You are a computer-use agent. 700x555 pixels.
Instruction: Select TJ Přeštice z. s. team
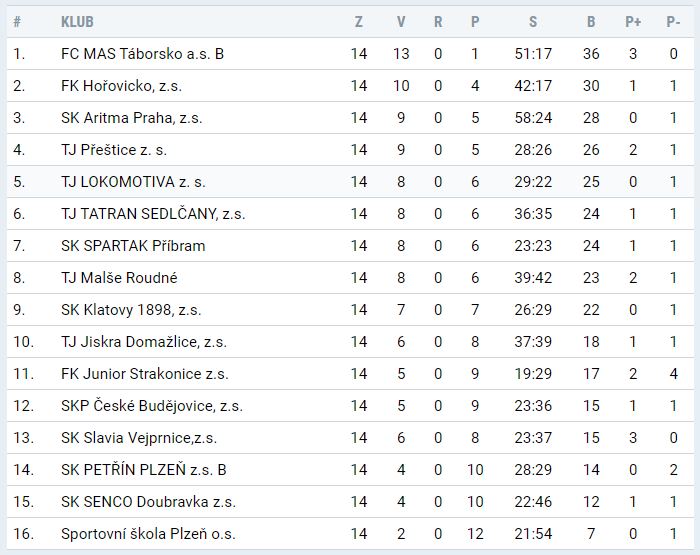114,150
